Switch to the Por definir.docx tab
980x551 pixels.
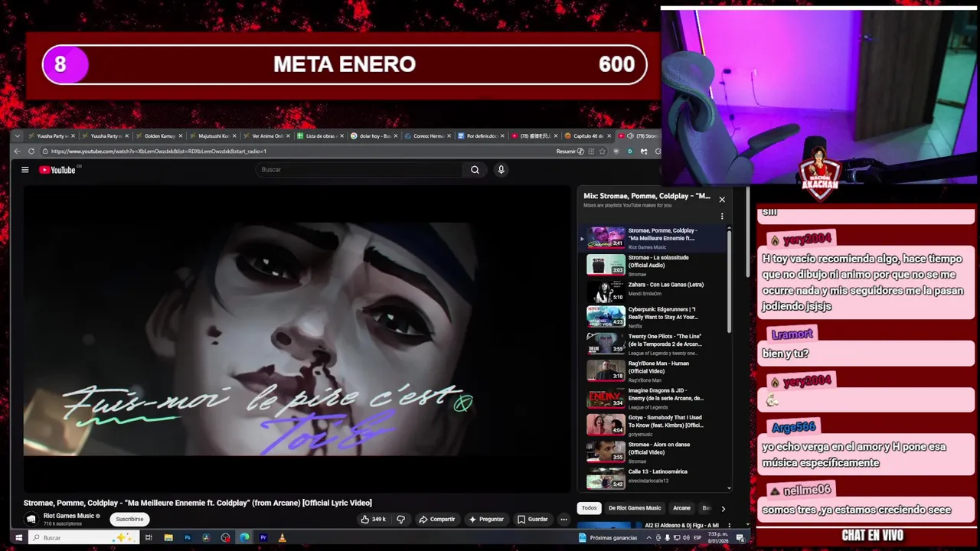coord(482,135)
